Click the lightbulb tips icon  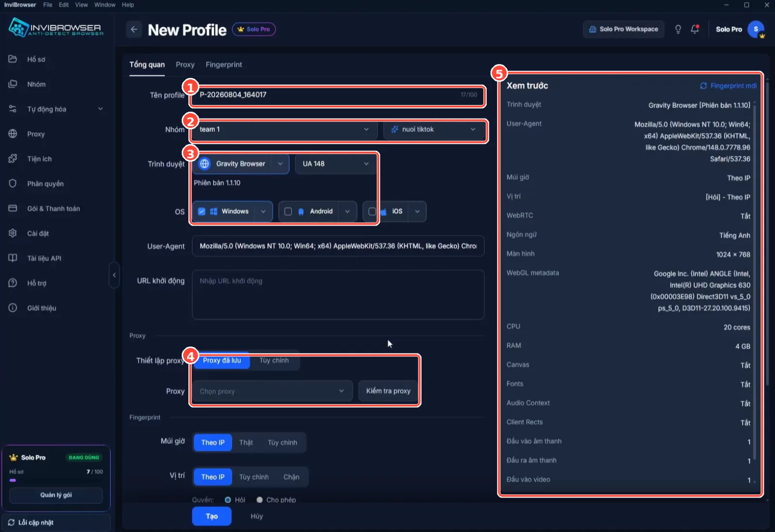(x=678, y=29)
